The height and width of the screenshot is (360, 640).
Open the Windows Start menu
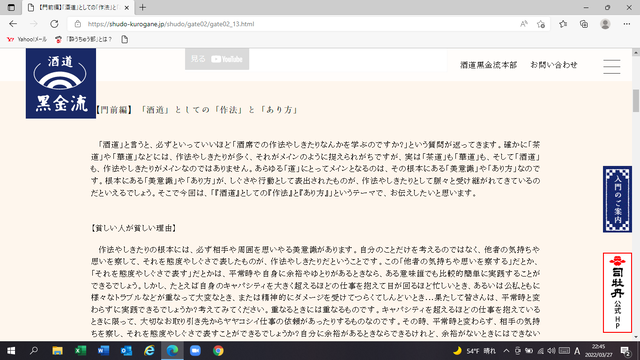pos(11,351)
